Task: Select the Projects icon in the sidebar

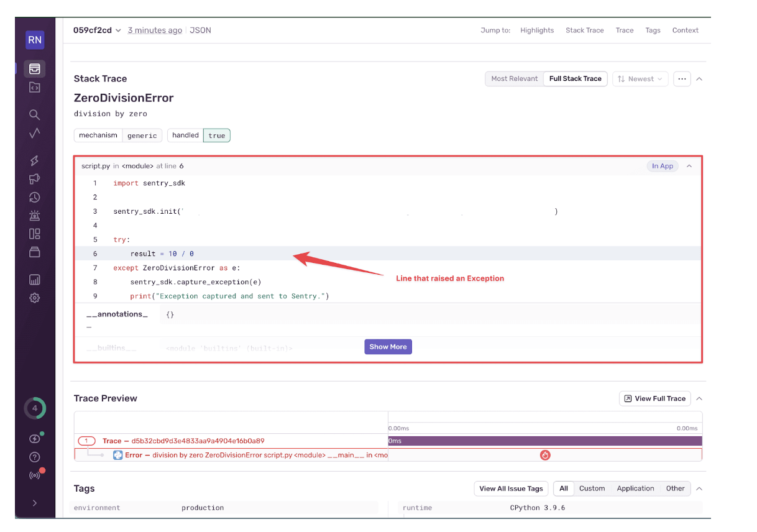Action: click(35, 87)
